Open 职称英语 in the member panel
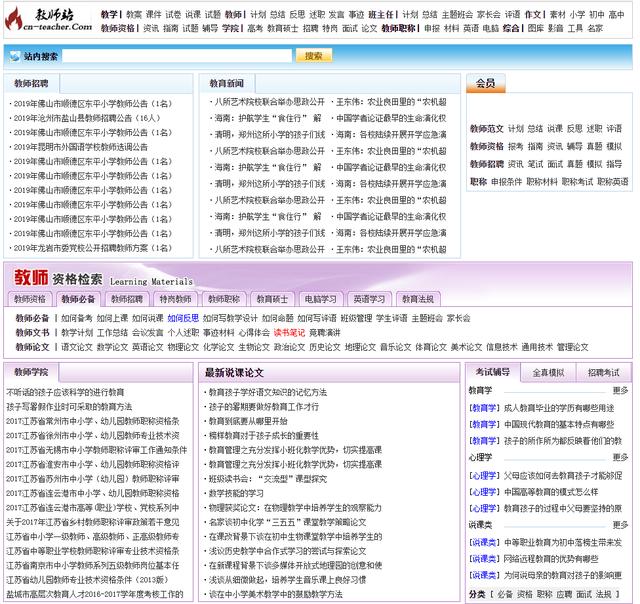Screen dimensions: 640x604 pos(613,182)
